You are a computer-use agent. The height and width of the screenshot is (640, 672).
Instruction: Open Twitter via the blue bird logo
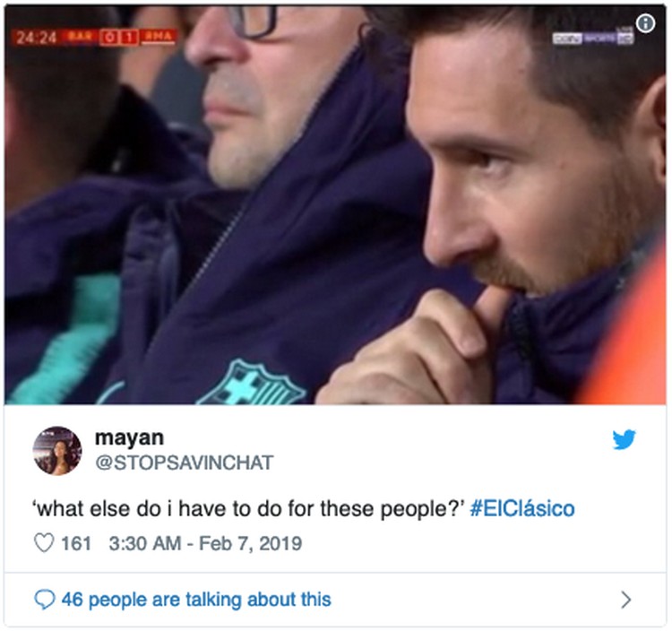point(624,439)
